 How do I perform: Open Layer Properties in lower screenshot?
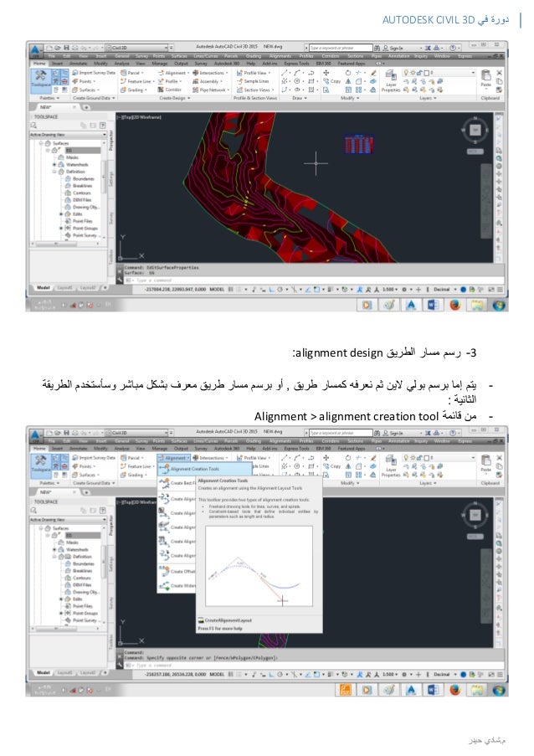coord(391,465)
